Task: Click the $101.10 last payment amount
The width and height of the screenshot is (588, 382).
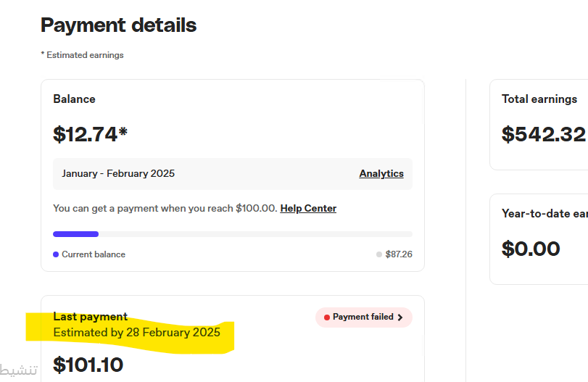Action: click(x=88, y=365)
